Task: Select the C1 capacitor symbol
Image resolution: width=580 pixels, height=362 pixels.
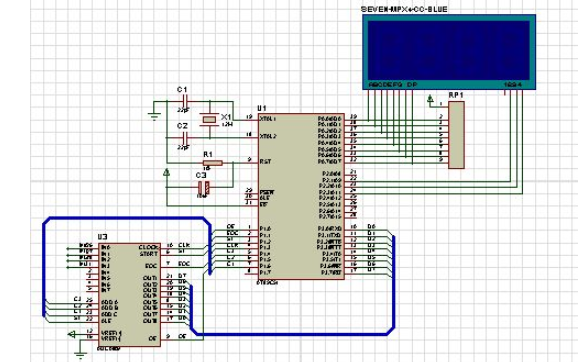Action: pyautogui.click(x=185, y=101)
